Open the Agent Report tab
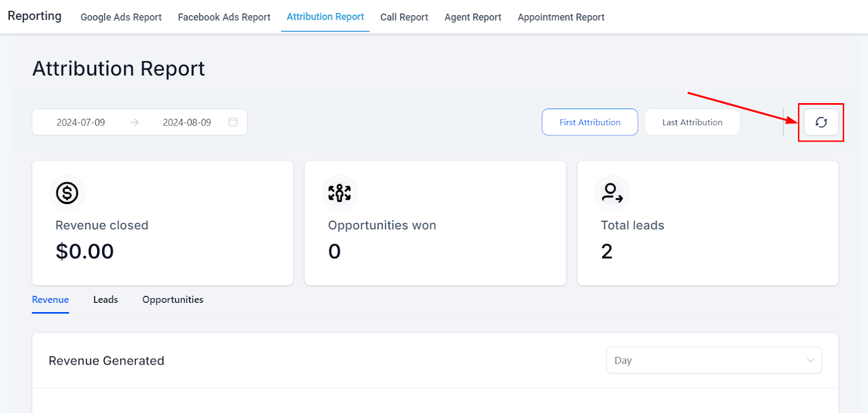This screenshot has height=413, width=868. (x=473, y=17)
